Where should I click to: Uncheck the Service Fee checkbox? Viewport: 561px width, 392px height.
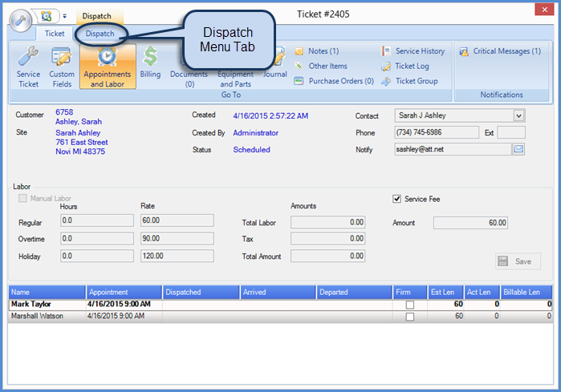tap(396, 199)
